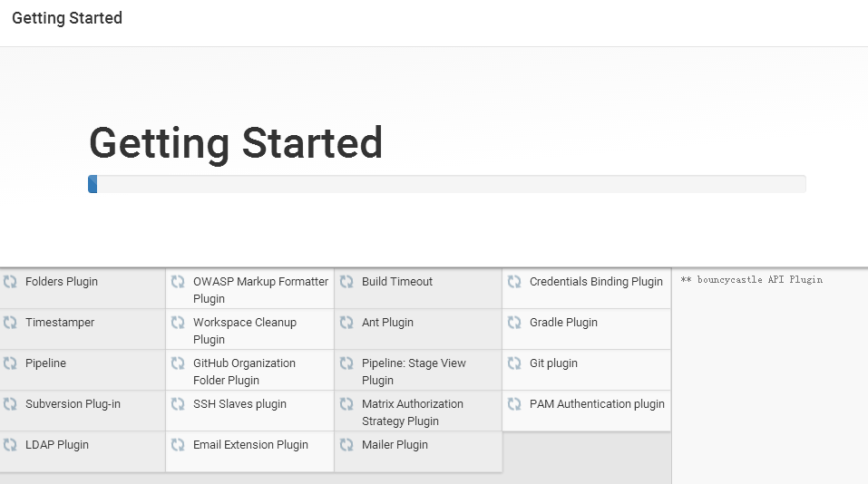Select the OWASP Markup Formatter Plugin label
Image resolution: width=868 pixels, height=484 pixels.
point(260,290)
